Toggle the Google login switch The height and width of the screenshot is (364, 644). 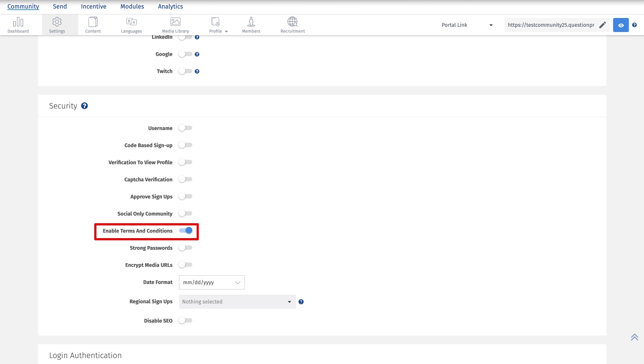tap(185, 54)
